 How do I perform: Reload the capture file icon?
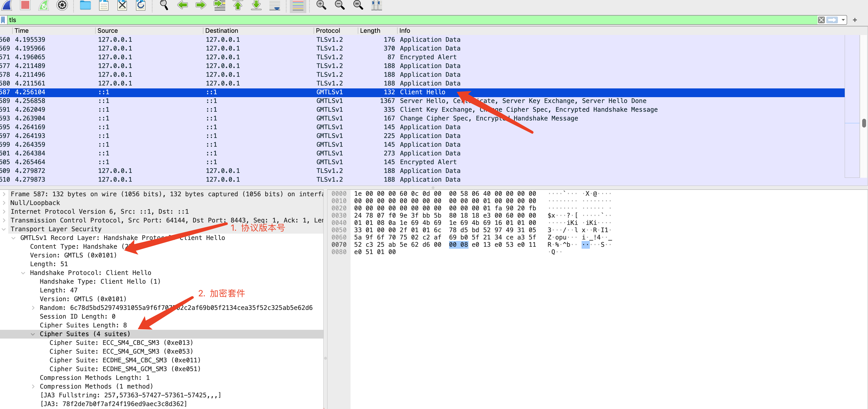click(141, 5)
